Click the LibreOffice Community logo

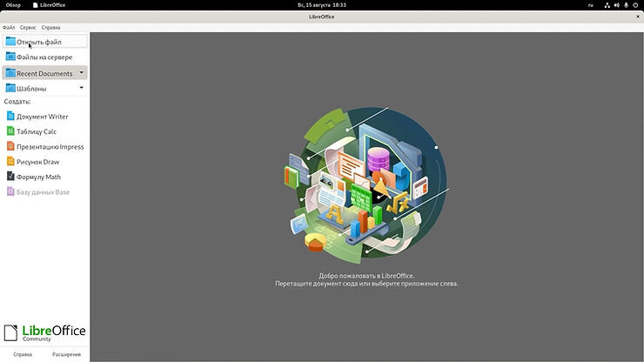(44, 332)
